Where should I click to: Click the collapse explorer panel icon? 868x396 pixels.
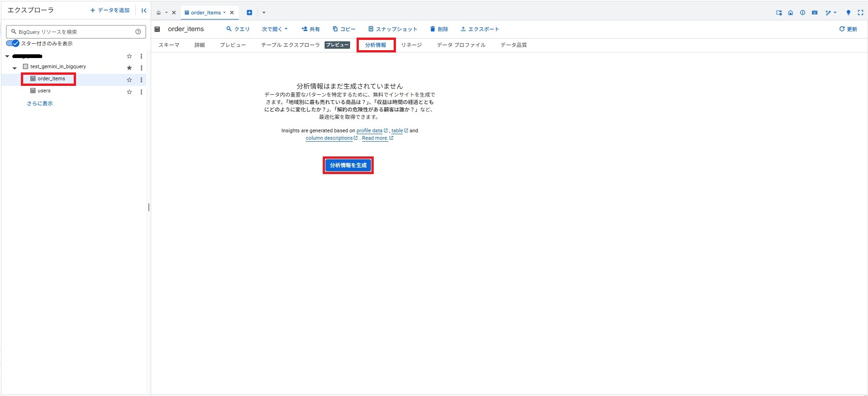[x=144, y=10]
